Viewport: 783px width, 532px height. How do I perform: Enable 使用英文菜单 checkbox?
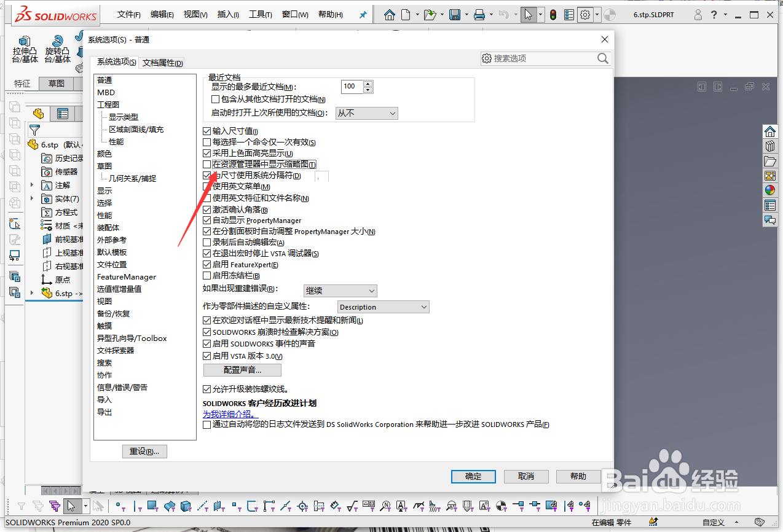click(x=207, y=187)
